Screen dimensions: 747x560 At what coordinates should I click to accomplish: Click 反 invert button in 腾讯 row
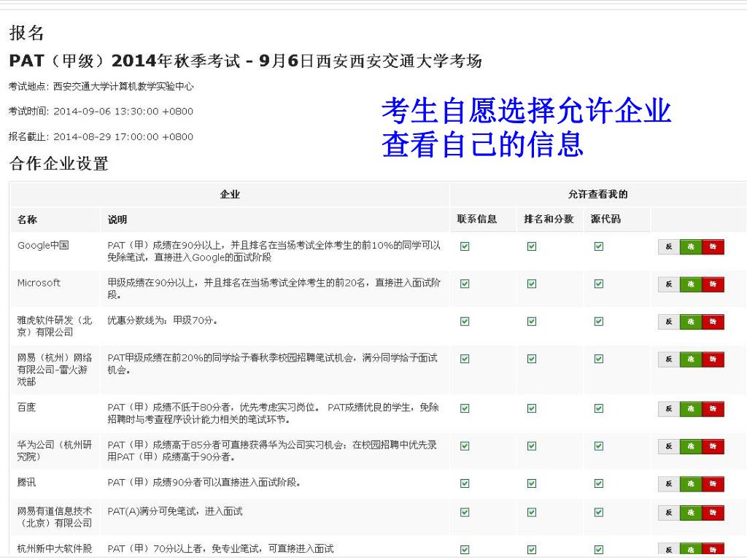(x=669, y=484)
